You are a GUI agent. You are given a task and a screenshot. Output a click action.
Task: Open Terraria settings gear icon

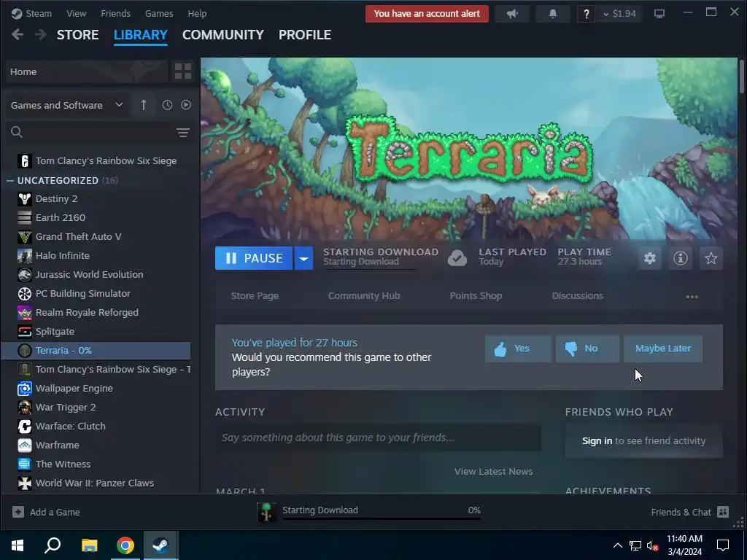click(650, 258)
